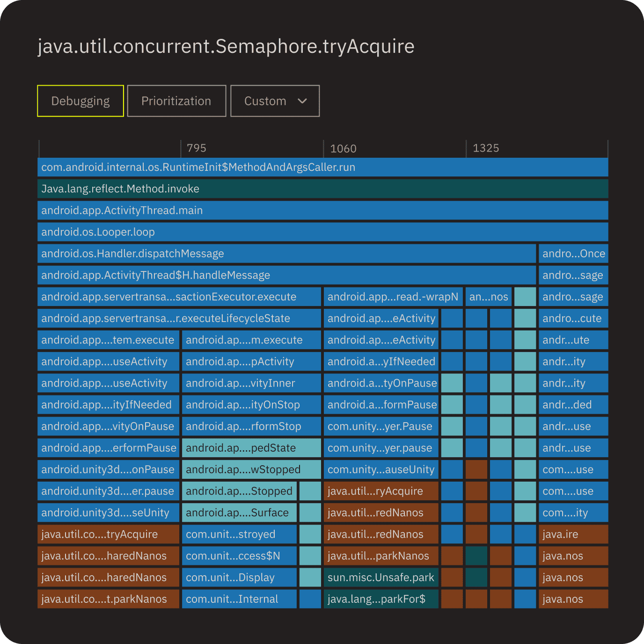Click the android.os.Looper.loop bar
This screenshot has width=644, height=644.
pos(323,232)
